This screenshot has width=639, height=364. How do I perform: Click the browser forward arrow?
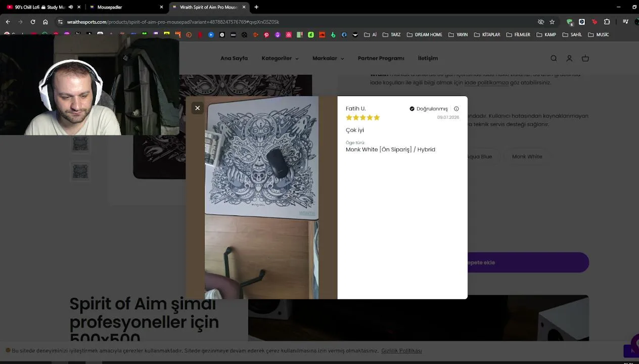click(x=20, y=22)
